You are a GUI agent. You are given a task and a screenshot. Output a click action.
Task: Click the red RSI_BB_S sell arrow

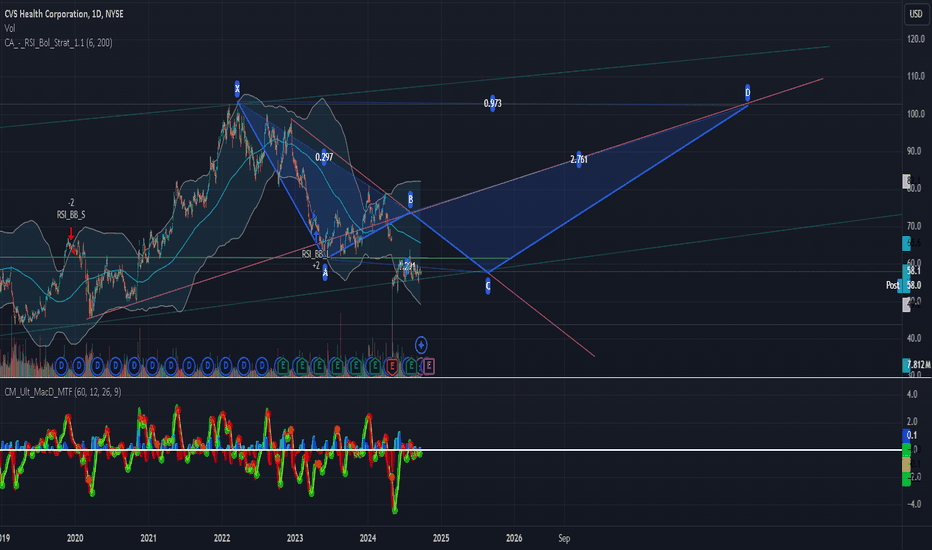pyautogui.click(x=71, y=233)
